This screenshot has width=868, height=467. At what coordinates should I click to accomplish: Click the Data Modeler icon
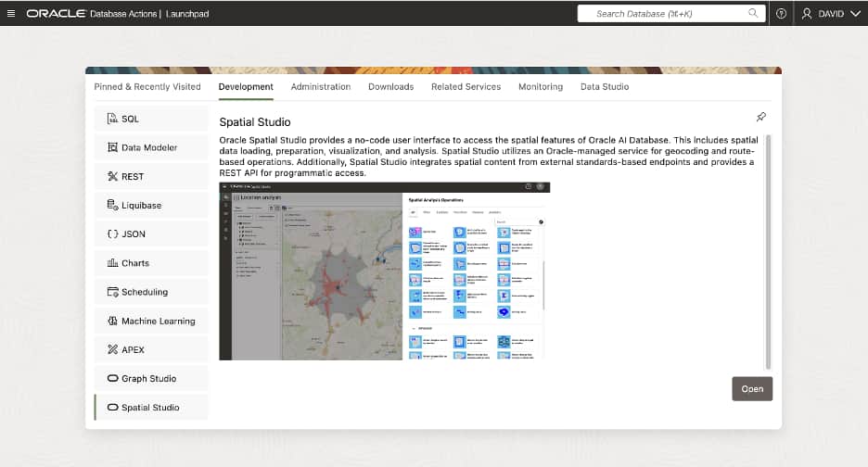click(112, 147)
